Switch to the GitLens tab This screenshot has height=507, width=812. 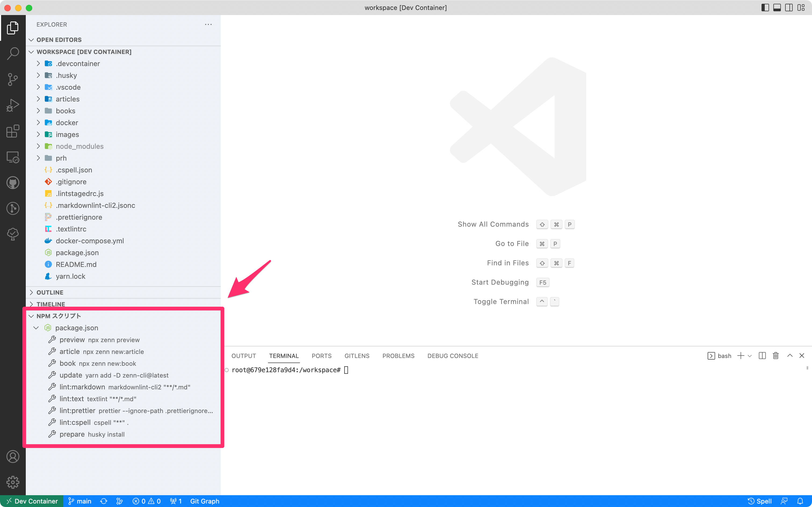click(357, 356)
